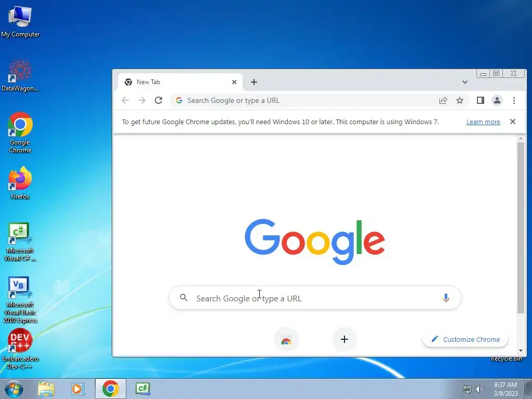The image size is (532, 399).
Task: Open Visual C# from the taskbar
Action: tap(143, 389)
